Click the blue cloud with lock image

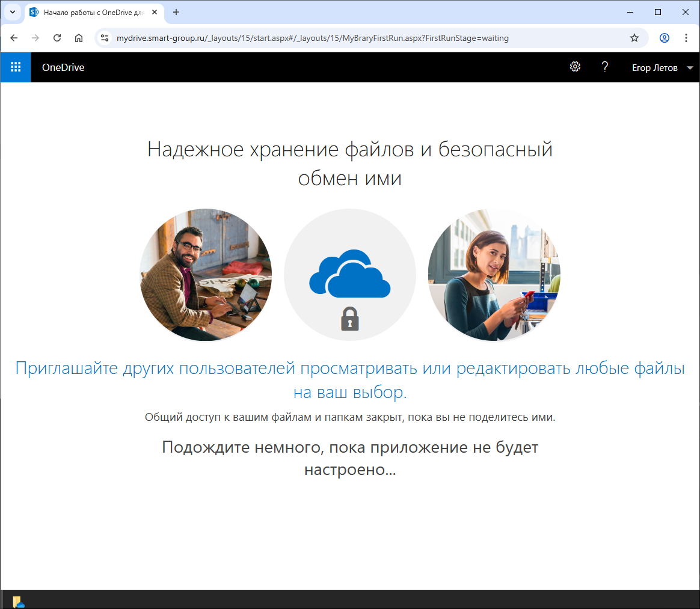tap(349, 275)
